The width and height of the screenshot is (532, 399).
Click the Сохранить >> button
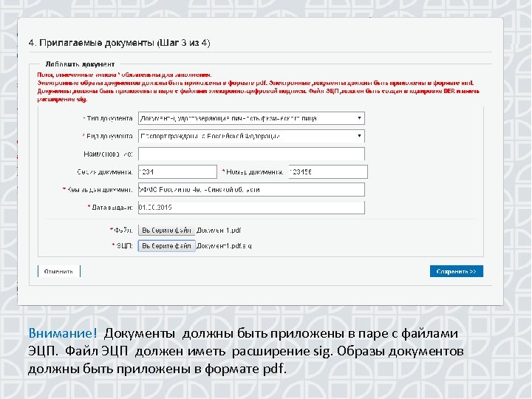click(457, 271)
